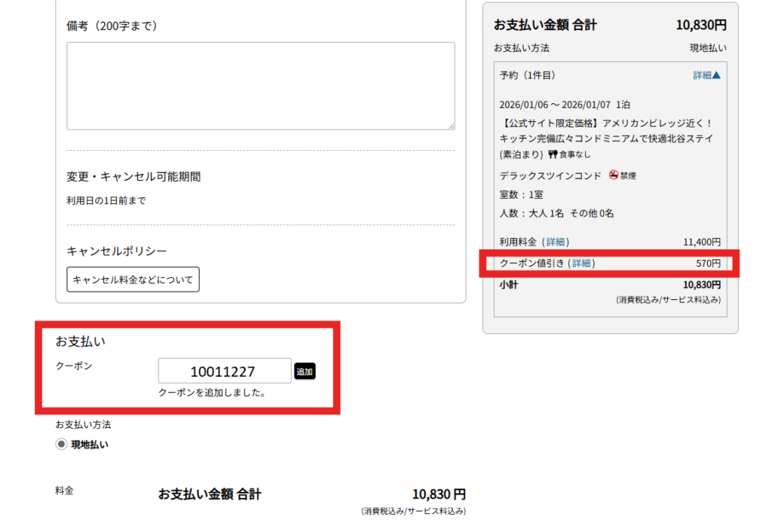
Task: Click the no-smoking 禁煙 icon
Action: coord(614,175)
